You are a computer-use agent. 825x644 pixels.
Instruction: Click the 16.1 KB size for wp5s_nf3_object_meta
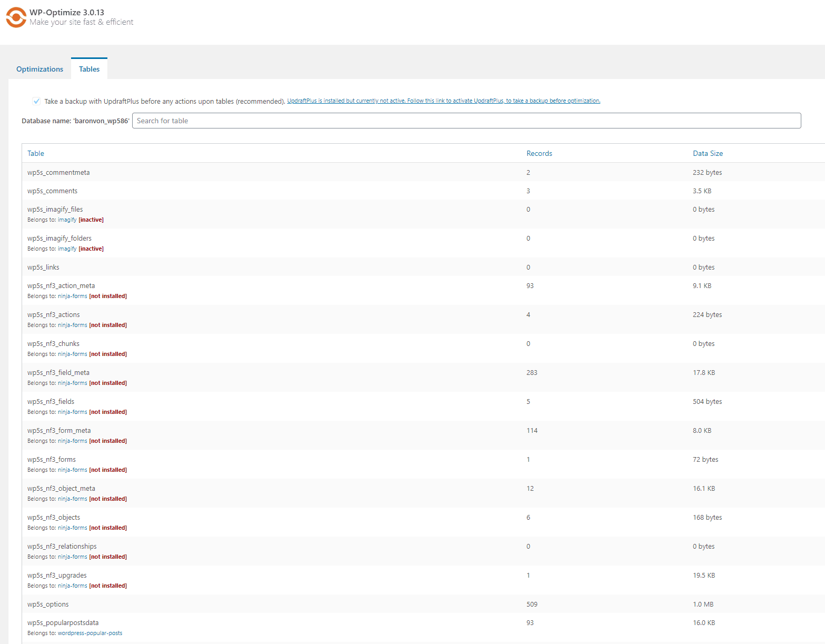pos(704,488)
